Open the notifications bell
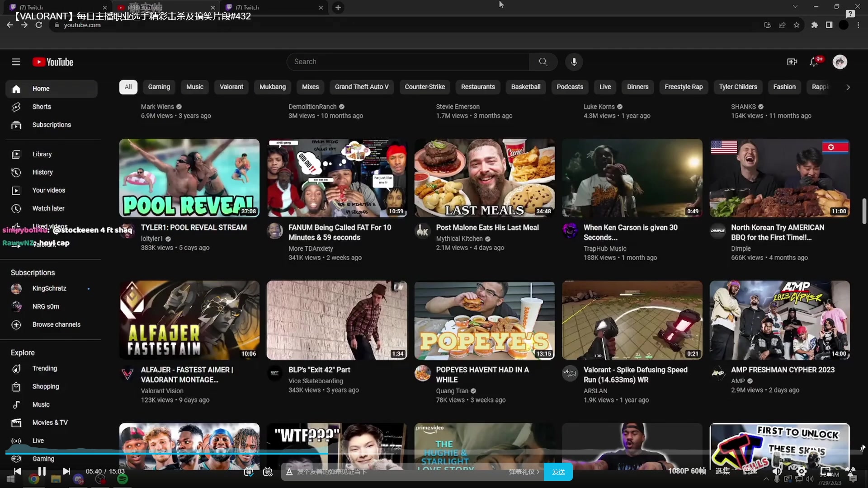 pos(814,62)
